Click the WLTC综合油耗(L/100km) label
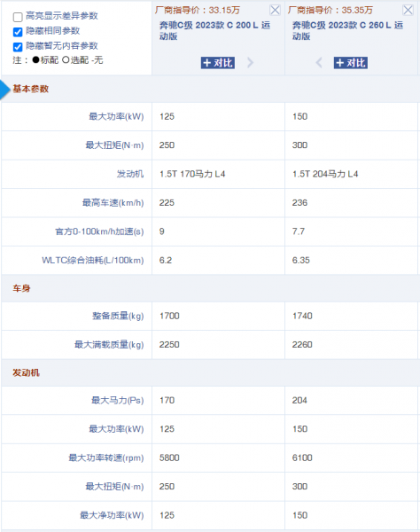Image resolution: width=420 pixels, height=532 pixels. (92, 260)
